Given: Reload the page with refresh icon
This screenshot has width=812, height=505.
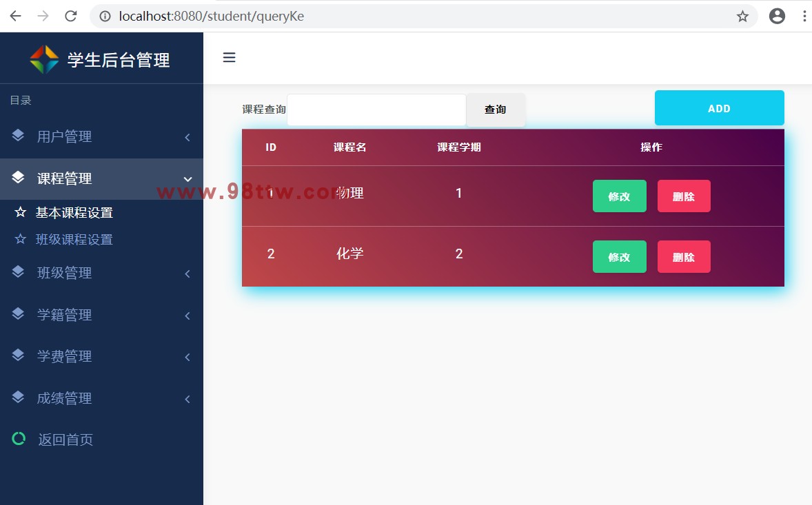Looking at the screenshot, I should pyautogui.click(x=71, y=16).
